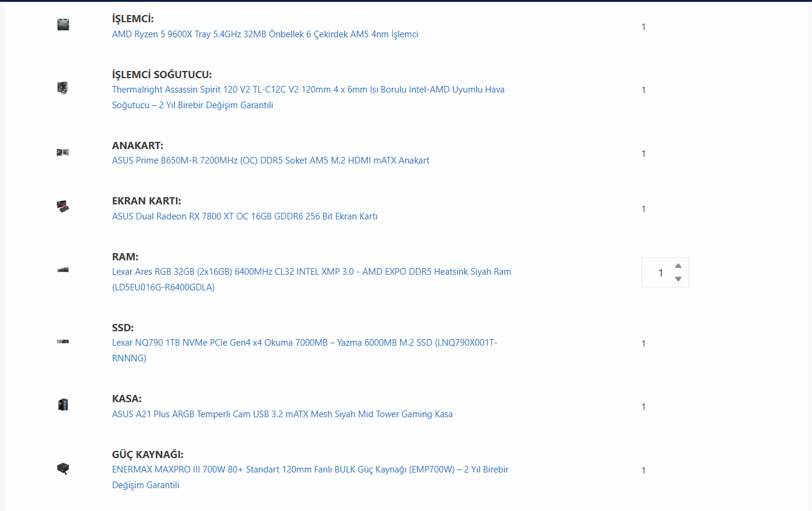Viewport: 812px width, 511px height.
Task: Open the ASUS Prime B650M-R motherboard link
Action: (x=270, y=161)
